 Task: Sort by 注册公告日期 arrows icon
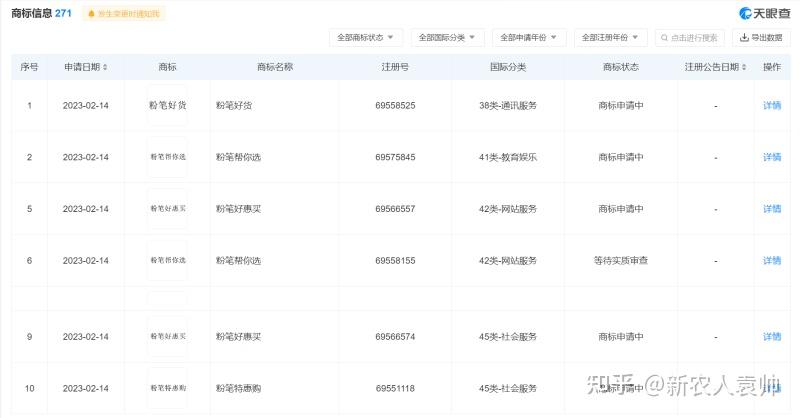click(744, 67)
